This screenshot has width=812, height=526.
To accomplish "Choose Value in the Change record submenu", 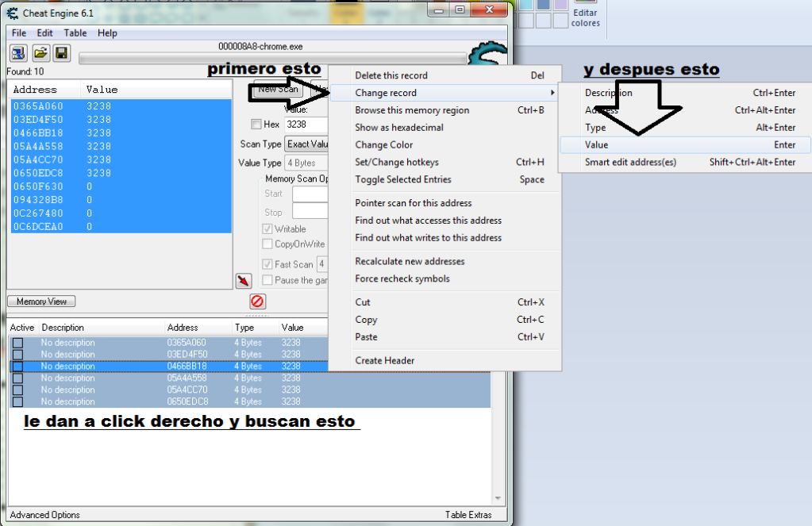I will click(x=685, y=145).
